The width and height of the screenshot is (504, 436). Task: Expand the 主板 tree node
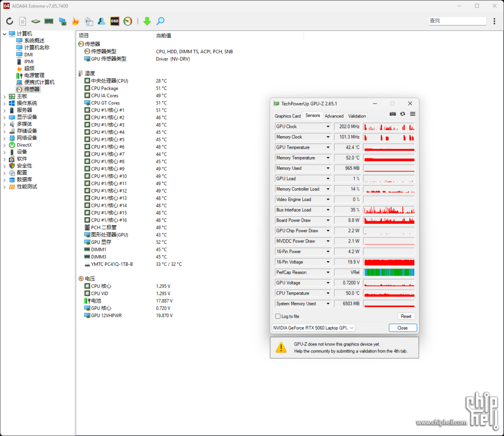pyautogui.click(x=4, y=97)
